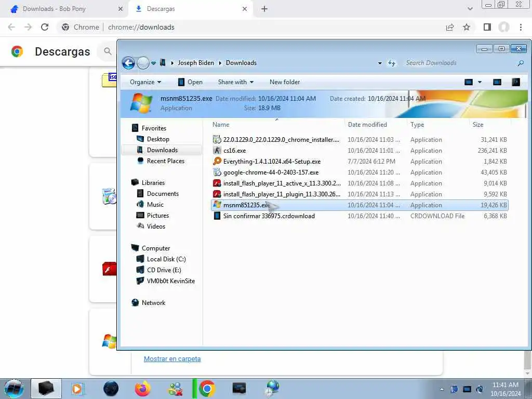The image size is (532, 399).
Task: Select Everything-1.4.1.1024.x64-Setup.exe icon
Action: pos(217,161)
